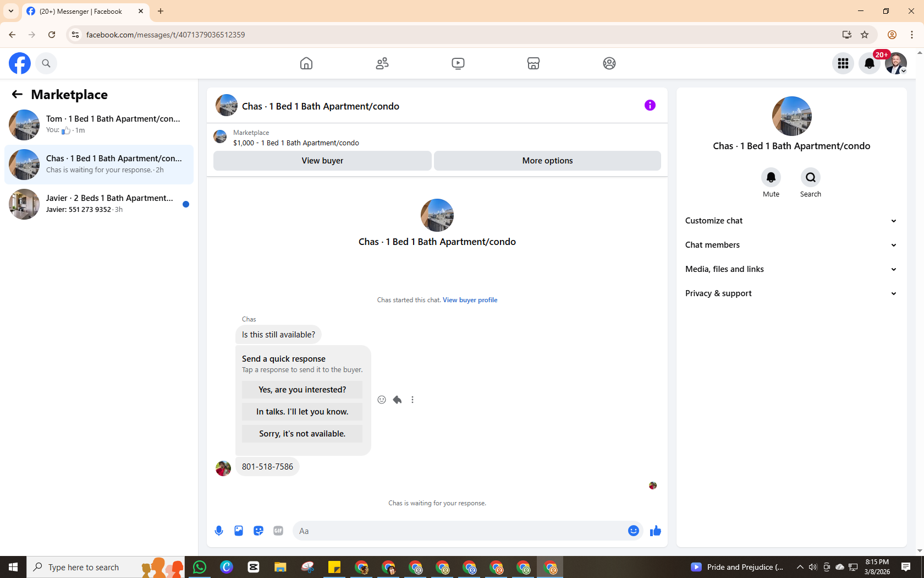The image size is (924, 578).
Task: Open the Marketplace storefront icon
Action: click(533, 63)
